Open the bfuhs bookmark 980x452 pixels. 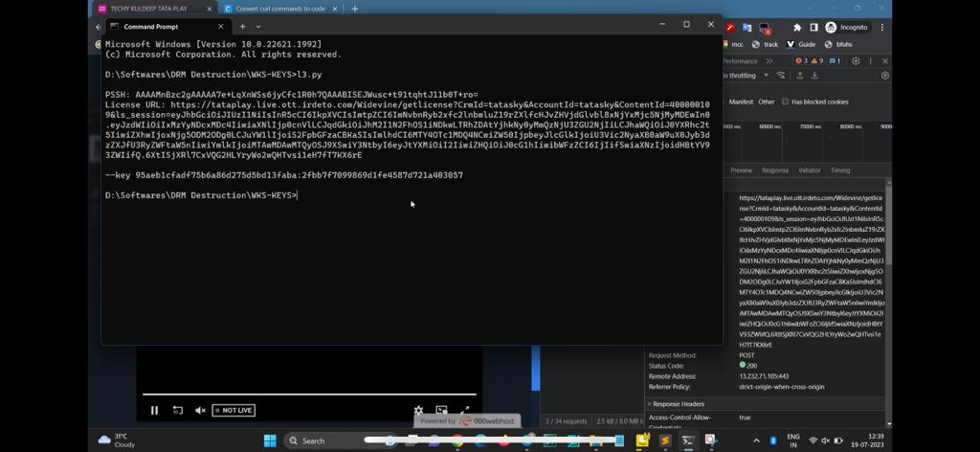tap(838, 44)
